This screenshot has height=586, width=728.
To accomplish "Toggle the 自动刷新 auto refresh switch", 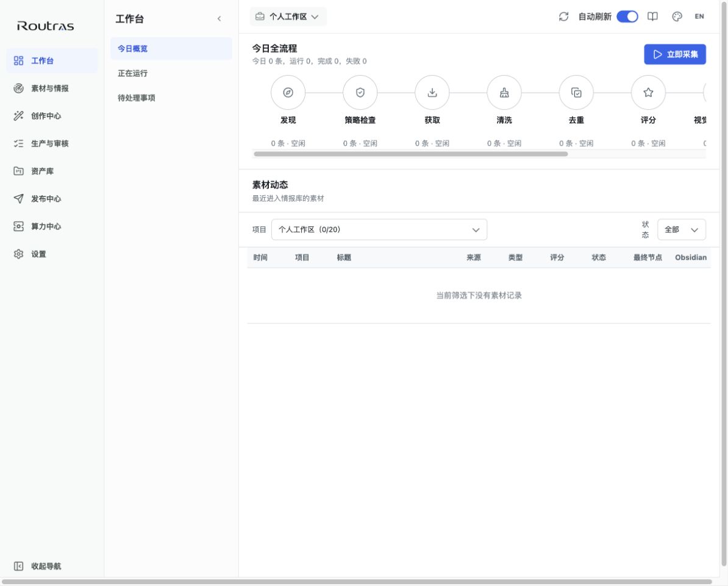I will pos(627,16).
